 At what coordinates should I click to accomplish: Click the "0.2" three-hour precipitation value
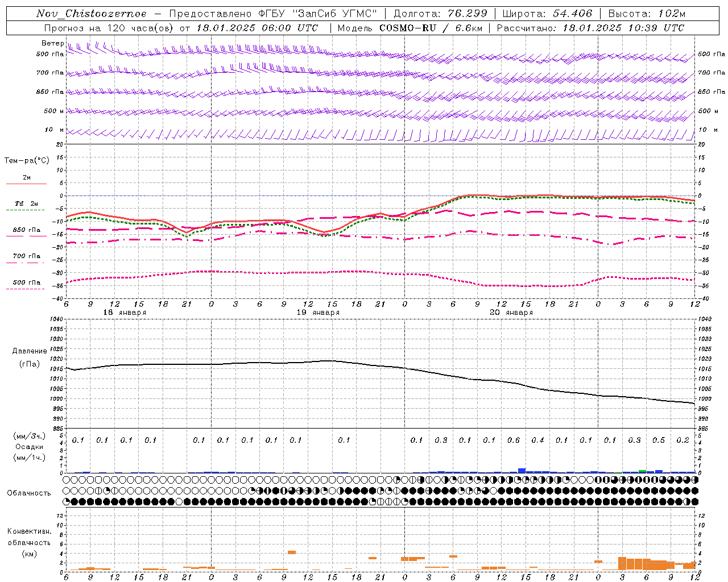click(683, 440)
